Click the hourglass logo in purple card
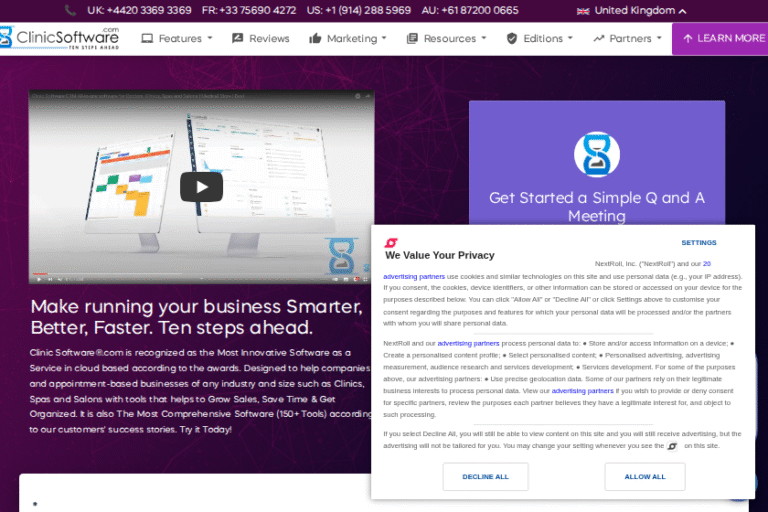The image size is (768, 512). click(x=597, y=154)
